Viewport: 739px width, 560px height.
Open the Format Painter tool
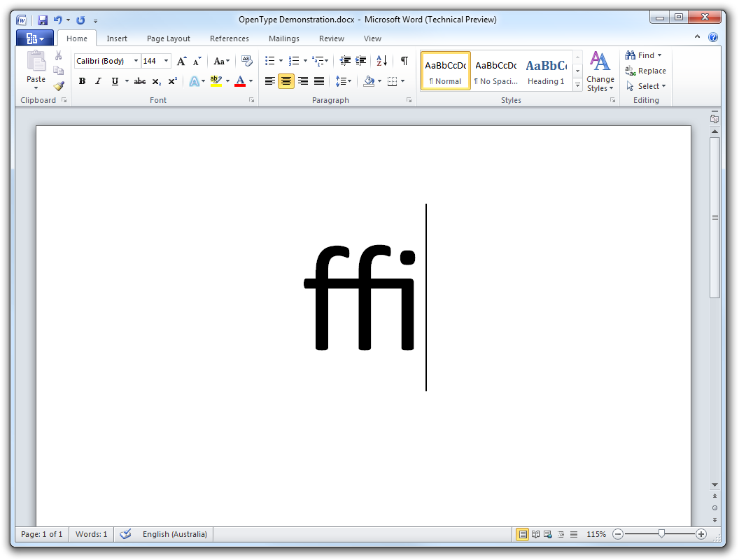59,85
